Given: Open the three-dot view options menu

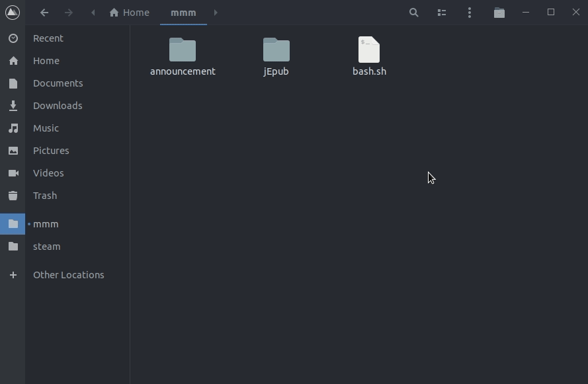Looking at the screenshot, I should (x=470, y=13).
